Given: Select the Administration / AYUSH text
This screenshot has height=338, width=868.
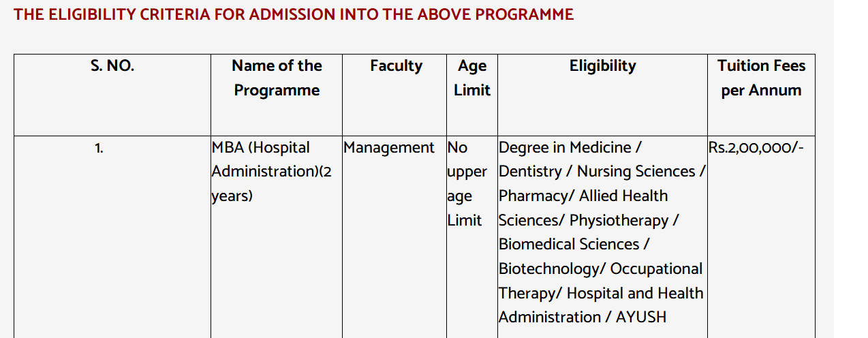Looking at the screenshot, I should (583, 318).
